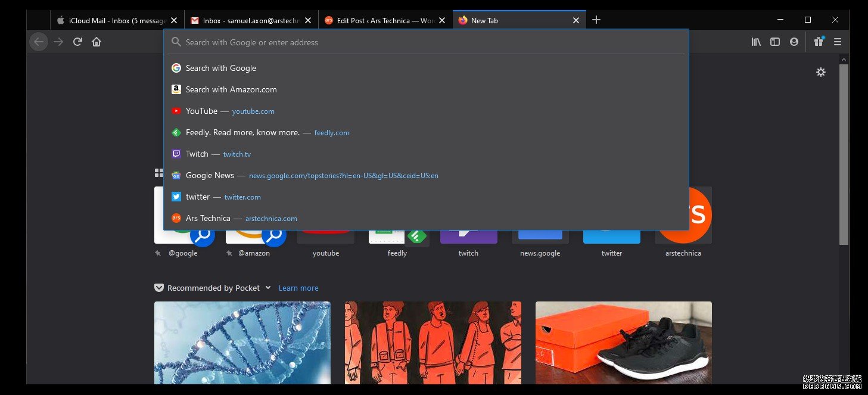This screenshot has width=868, height=395.
Task: Customize New Tab page with gear icon
Action: coord(821,72)
